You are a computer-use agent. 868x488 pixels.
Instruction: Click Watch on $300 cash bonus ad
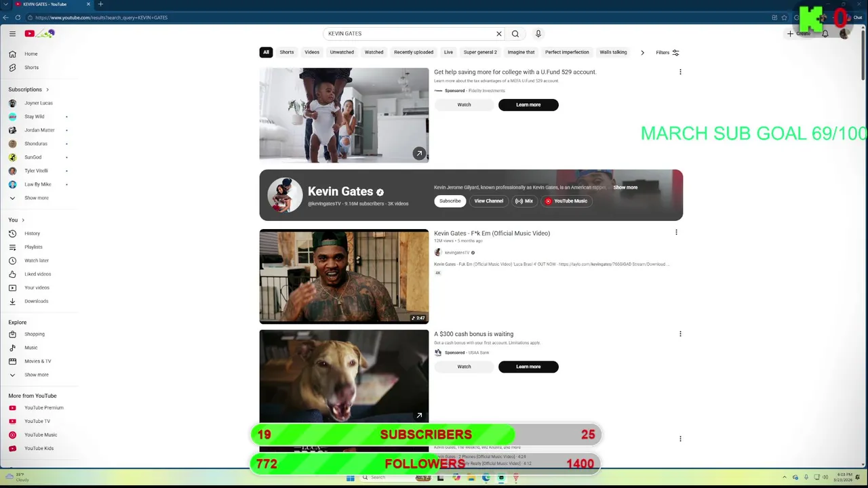pos(464,367)
